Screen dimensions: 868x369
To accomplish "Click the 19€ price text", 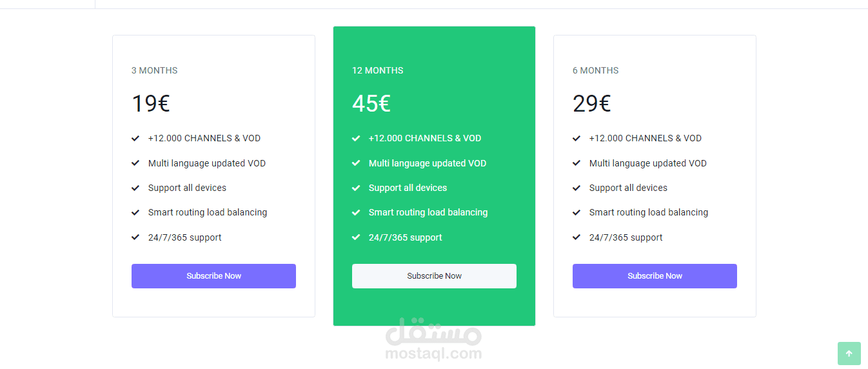I will coord(151,103).
